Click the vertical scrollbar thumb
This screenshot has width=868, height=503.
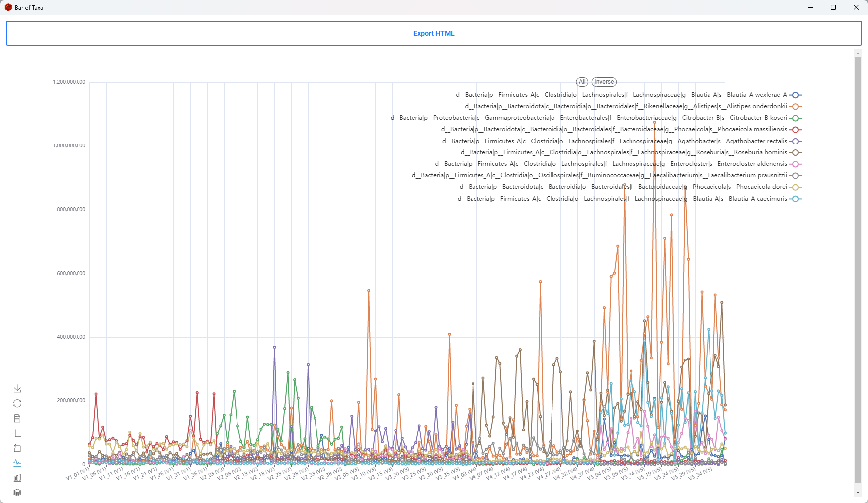coord(858,270)
